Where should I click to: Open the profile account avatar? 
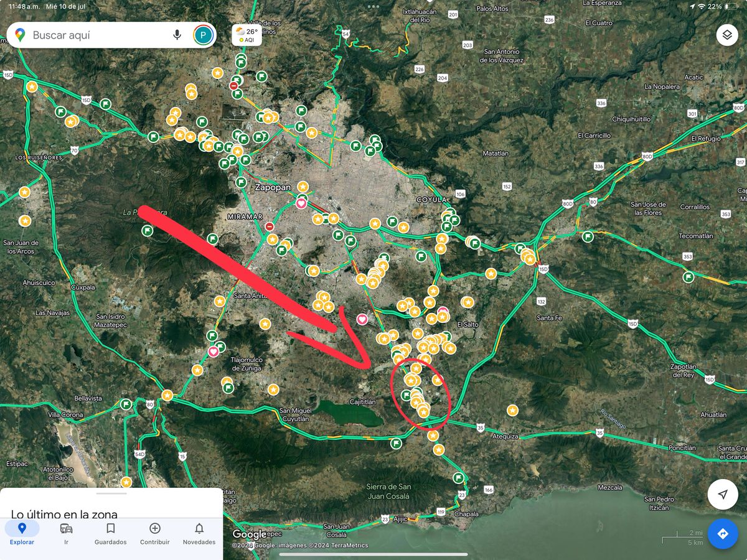[204, 35]
